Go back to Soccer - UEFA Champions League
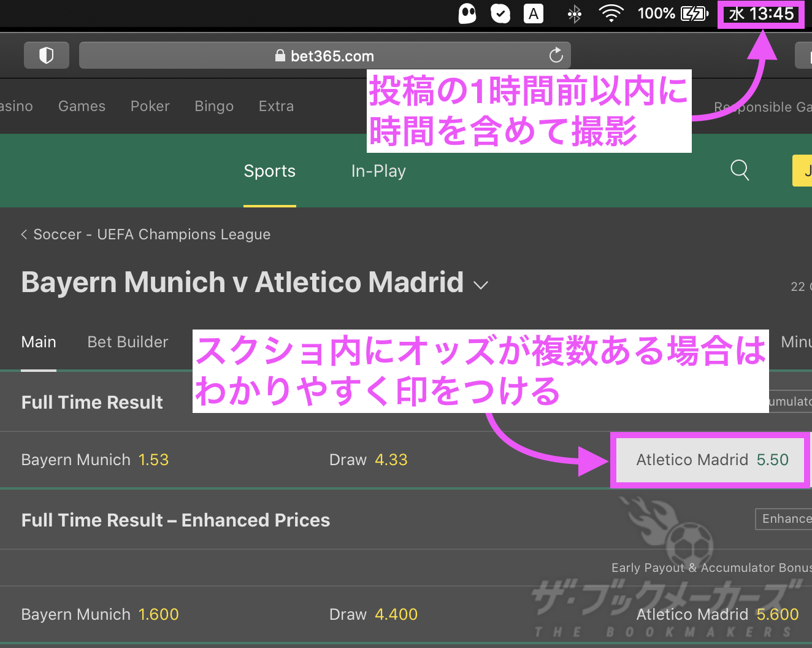This screenshot has height=648, width=812. click(146, 234)
